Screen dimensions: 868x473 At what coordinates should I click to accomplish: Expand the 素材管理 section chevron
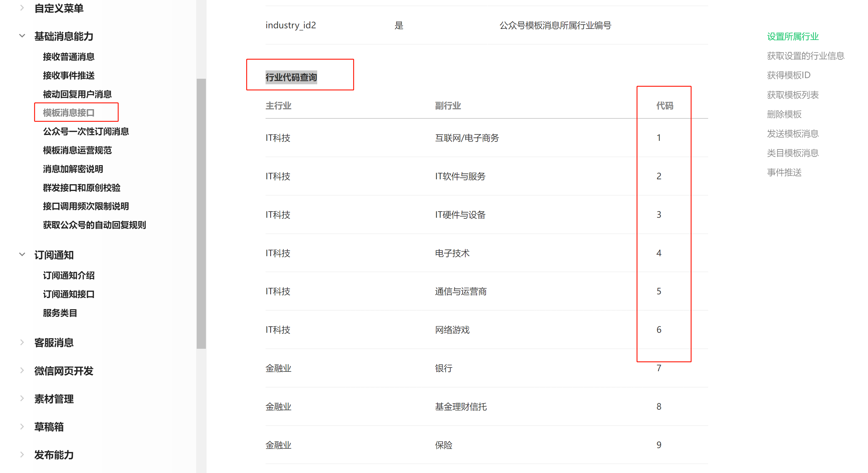point(22,398)
